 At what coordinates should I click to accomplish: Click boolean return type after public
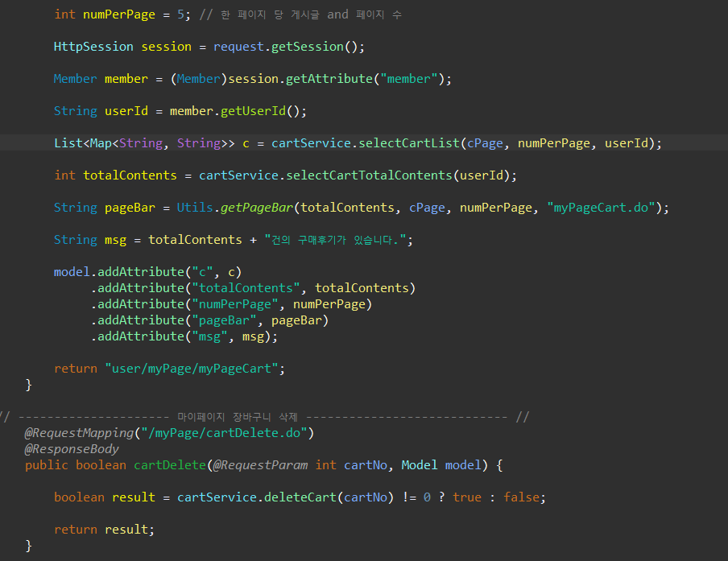pyautogui.click(x=101, y=465)
